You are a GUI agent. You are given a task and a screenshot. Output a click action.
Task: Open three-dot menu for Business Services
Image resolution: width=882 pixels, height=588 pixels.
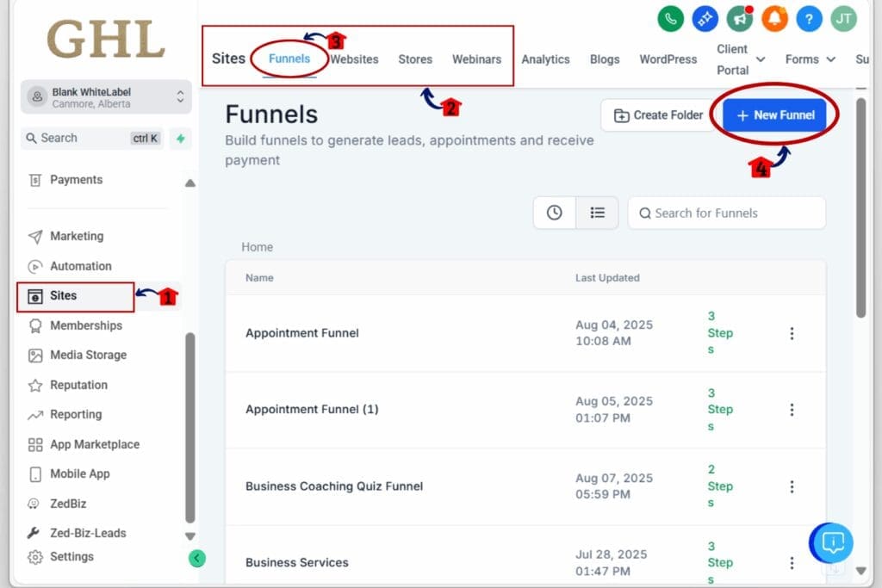coord(792,563)
